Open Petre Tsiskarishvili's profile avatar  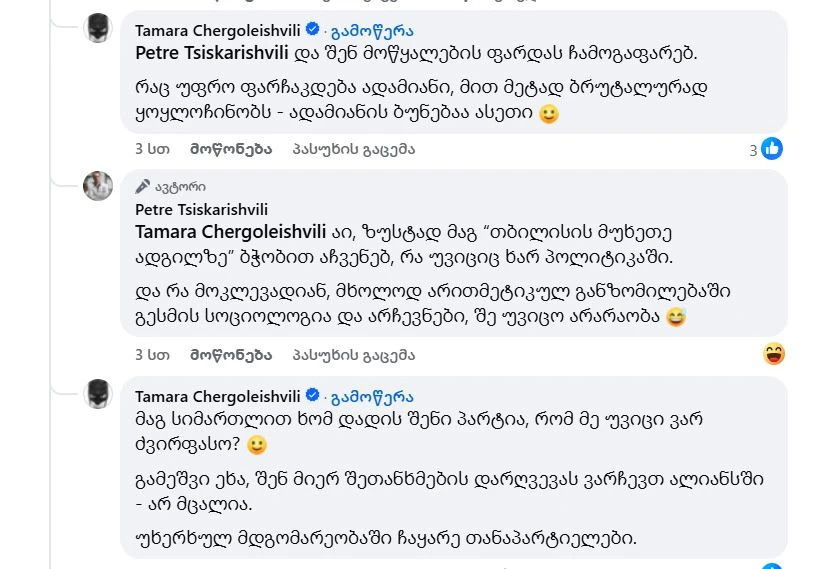(98, 185)
